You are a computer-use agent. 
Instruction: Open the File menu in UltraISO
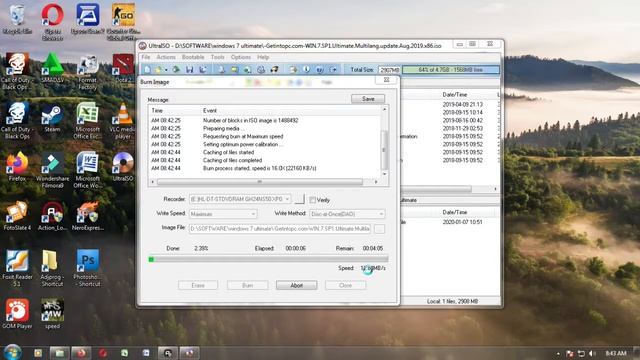(146, 57)
